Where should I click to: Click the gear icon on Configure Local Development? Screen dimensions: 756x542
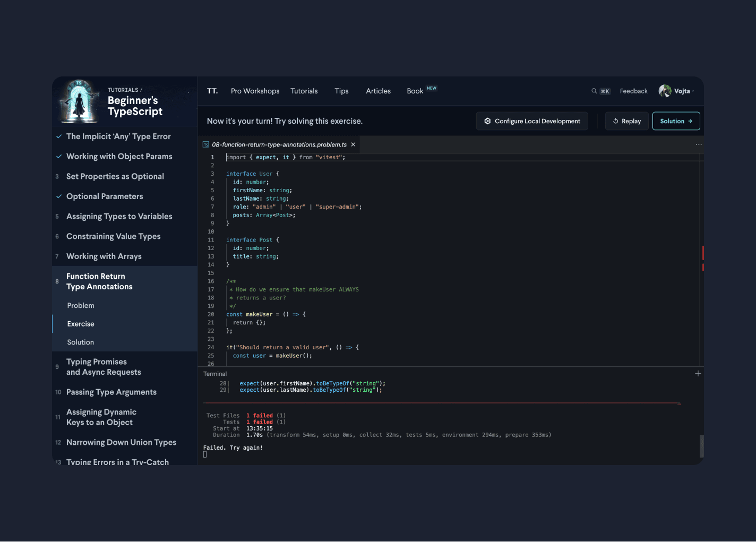(488, 121)
